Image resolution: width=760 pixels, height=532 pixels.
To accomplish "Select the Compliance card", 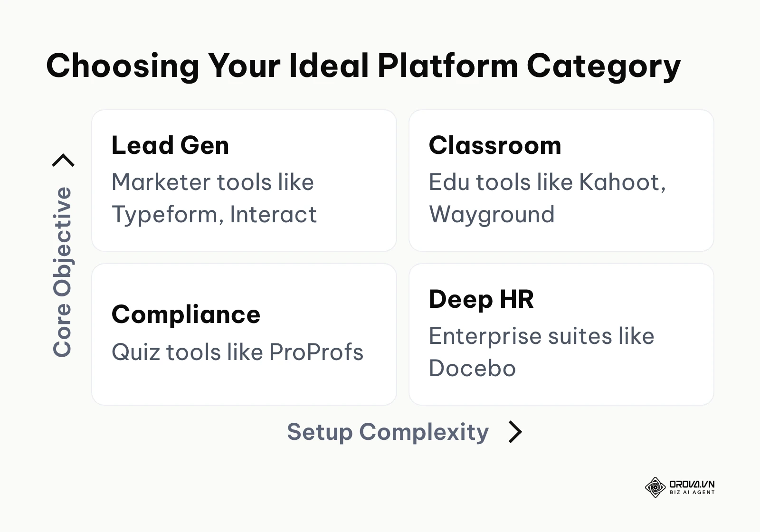I will [x=244, y=334].
